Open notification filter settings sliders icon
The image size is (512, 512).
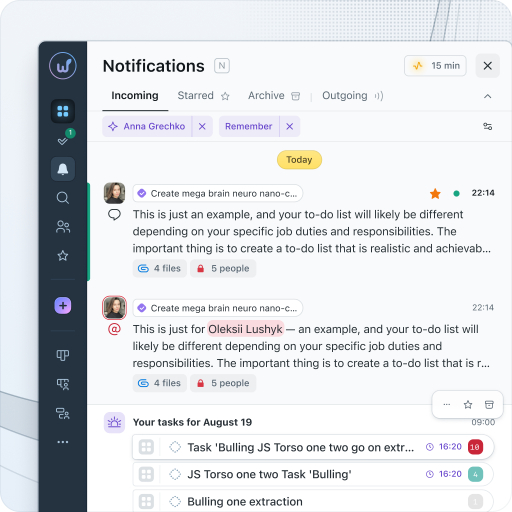(x=488, y=126)
